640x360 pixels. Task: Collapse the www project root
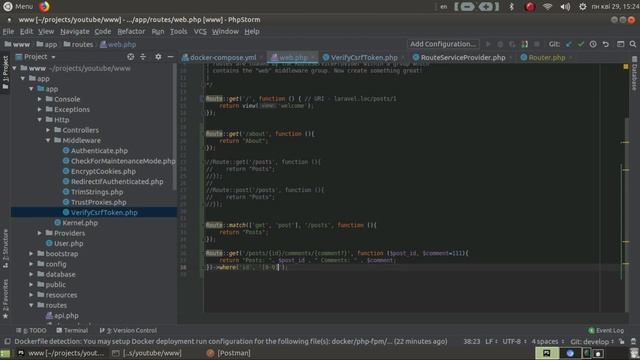(x=15, y=68)
